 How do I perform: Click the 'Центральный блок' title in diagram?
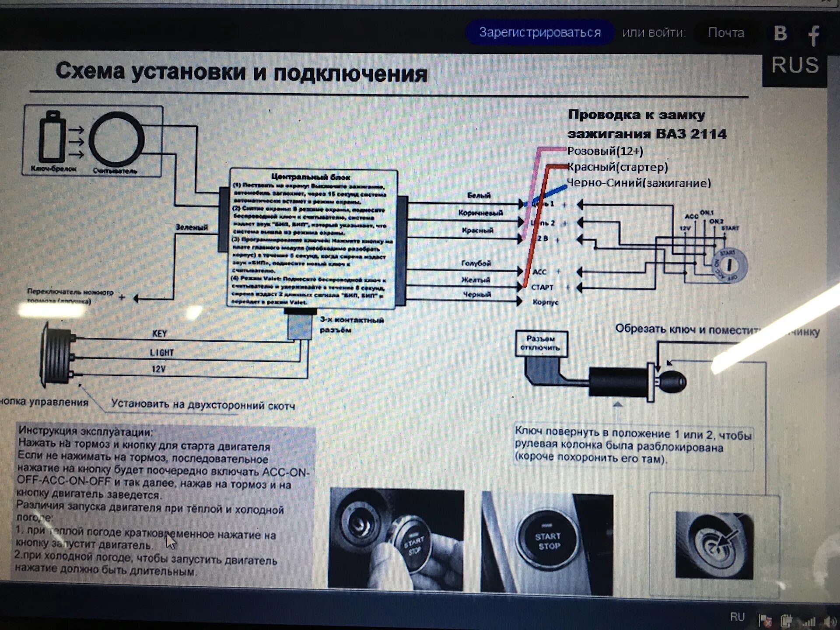click(311, 177)
